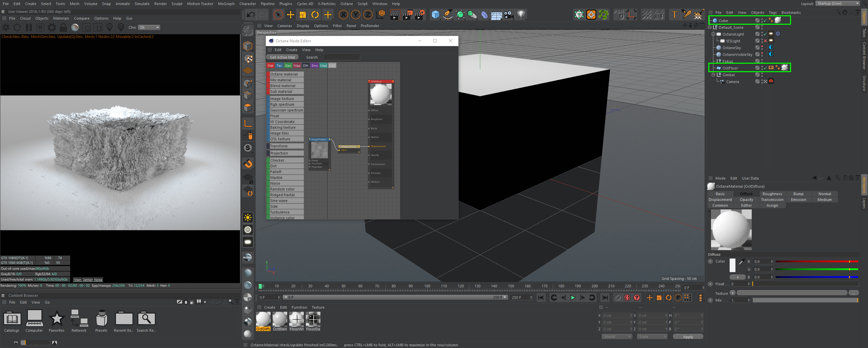Toggle OctaneSky editor visibility dot
868x348 pixels.
tap(762, 46)
